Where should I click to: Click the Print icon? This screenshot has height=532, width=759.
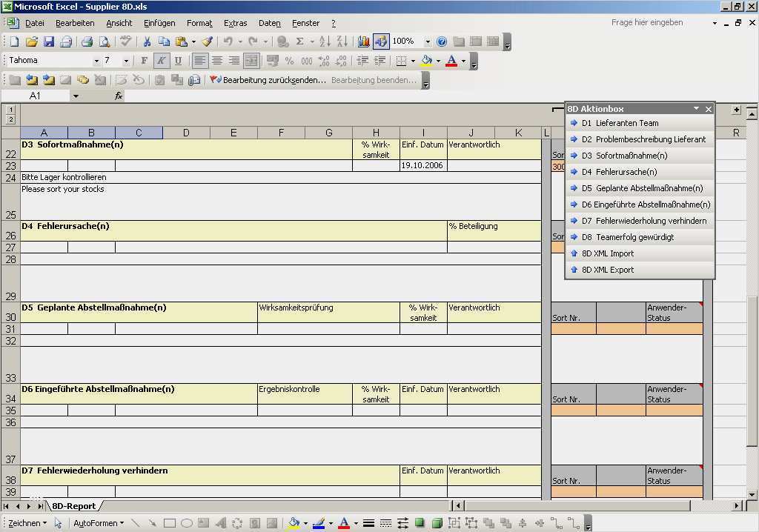coord(87,42)
